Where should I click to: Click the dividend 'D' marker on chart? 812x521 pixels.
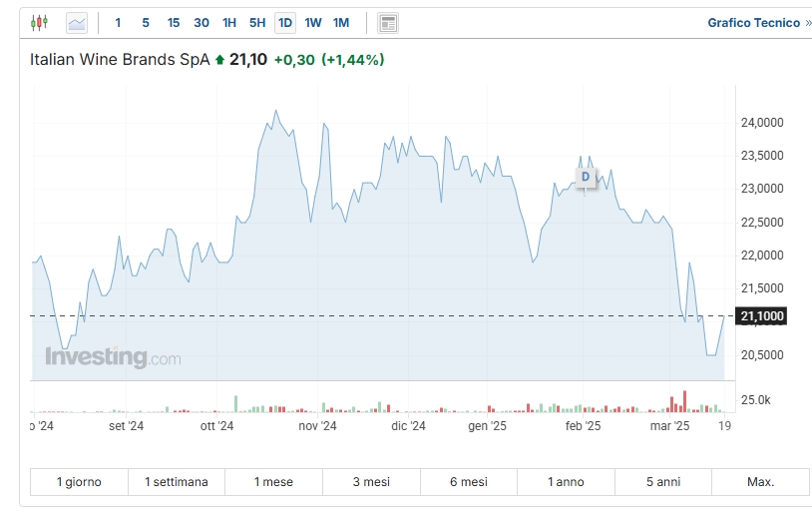click(x=586, y=177)
